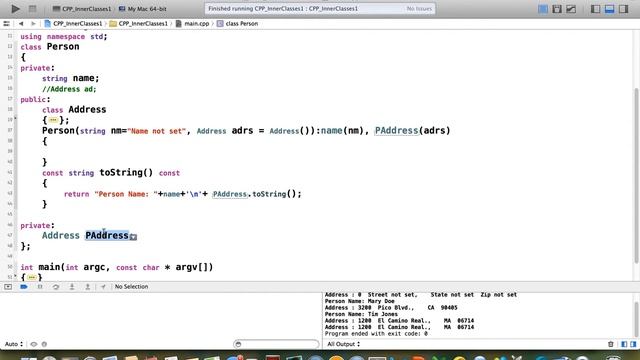
Task: Click the Step Over debug icon
Action: pos(56,287)
